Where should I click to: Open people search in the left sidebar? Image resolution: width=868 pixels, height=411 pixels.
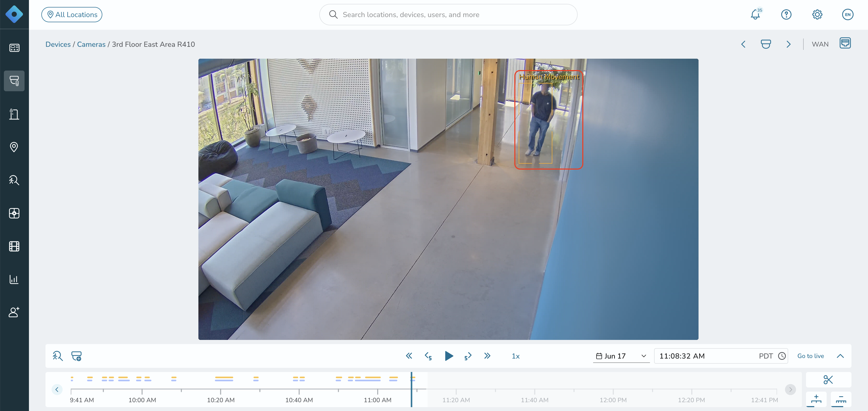click(14, 180)
